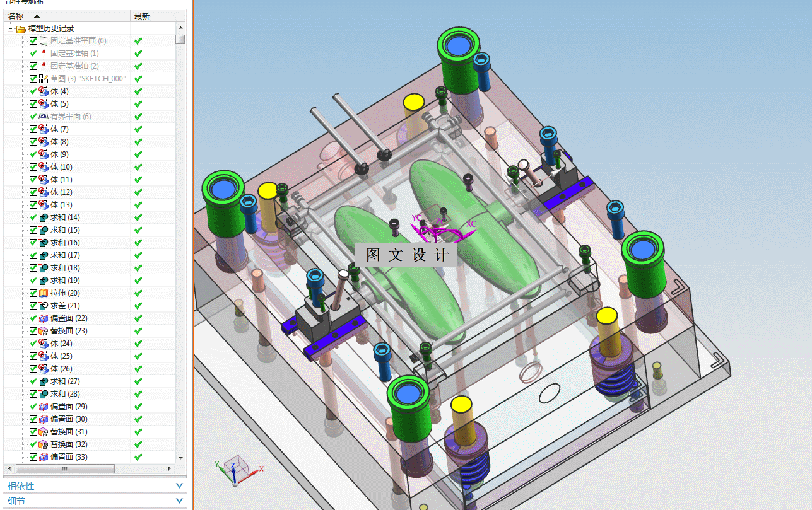Click the bounded plane icon of 有界平面 (6)
Viewport: 812px width, 510px height.
point(44,117)
